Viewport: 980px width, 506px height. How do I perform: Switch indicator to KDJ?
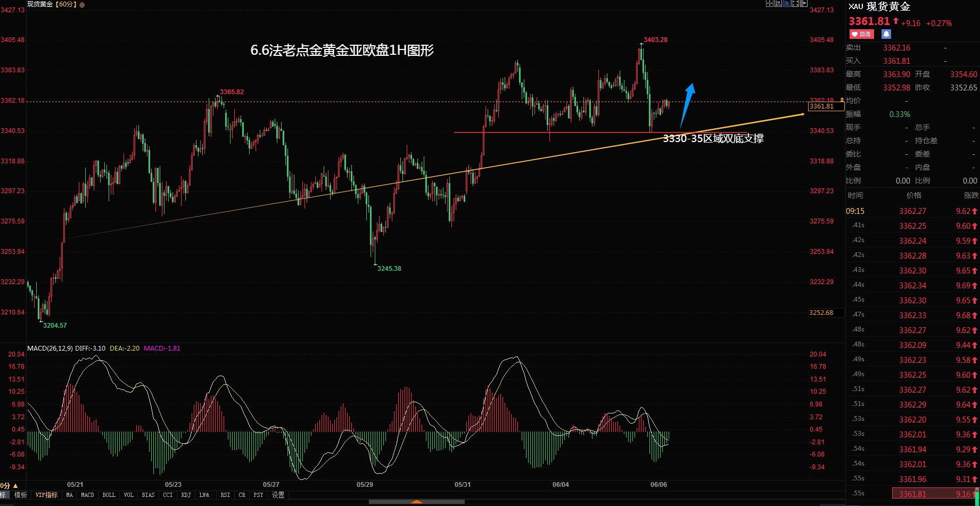click(x=186, y=495)
